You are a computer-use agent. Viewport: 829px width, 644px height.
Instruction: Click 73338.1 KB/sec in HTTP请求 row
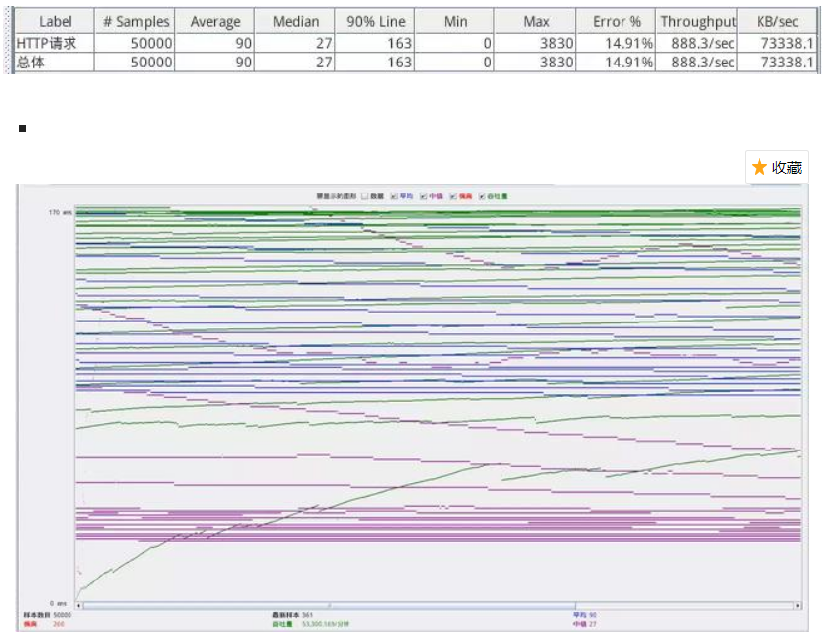click(786, 43)
